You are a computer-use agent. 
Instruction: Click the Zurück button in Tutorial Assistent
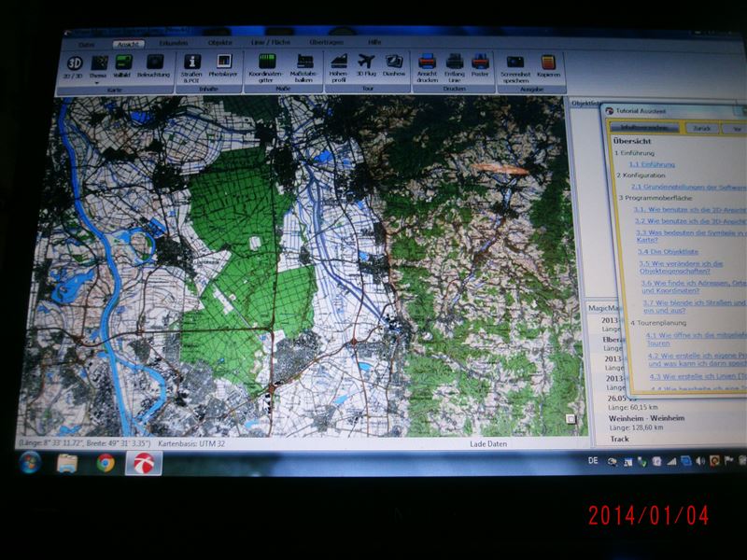[703, 128]
